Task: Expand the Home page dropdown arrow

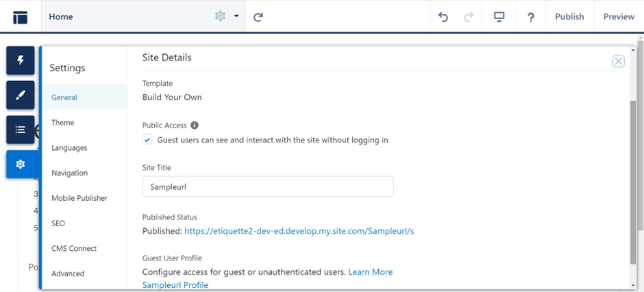Action: pyautogui.click(x=236, y=16)
